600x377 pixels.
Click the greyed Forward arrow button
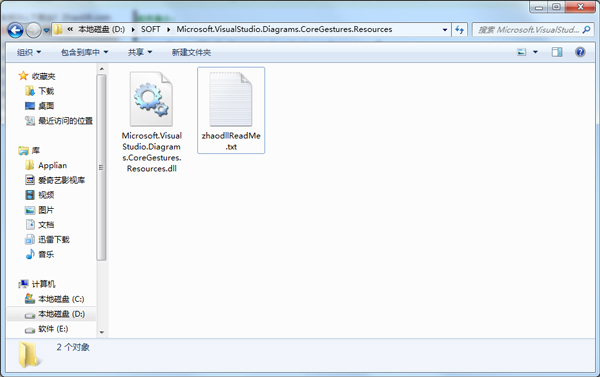pyautogui.click(x=34, y=30)
